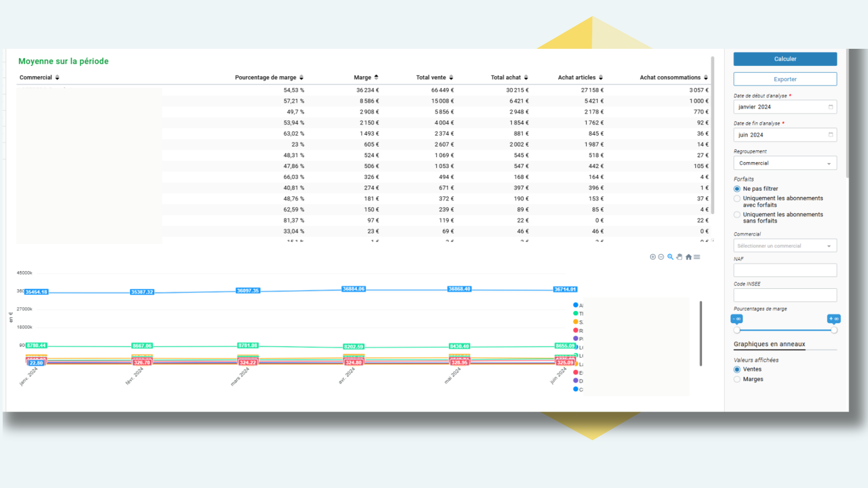Click the chart legend scrollbar
Screen dimensions: 868x488
click(701, 333)
